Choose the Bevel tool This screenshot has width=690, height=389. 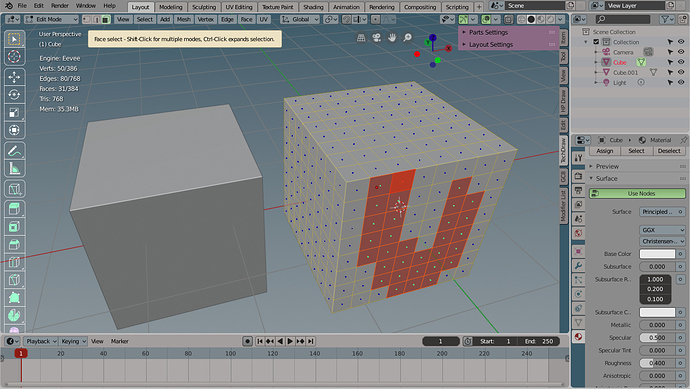(14, 245)
